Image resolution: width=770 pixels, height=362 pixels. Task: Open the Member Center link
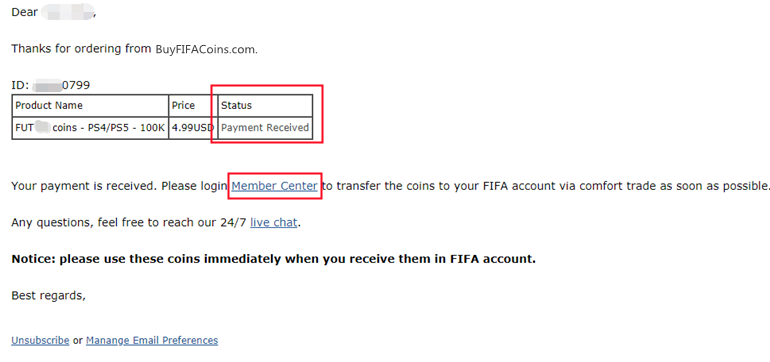click(x=275, y=186)
